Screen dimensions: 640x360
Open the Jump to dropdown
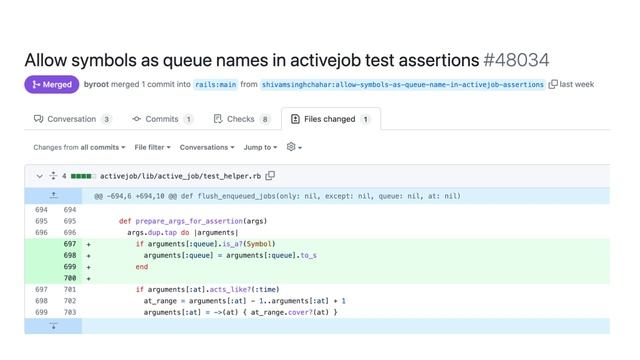260,147
